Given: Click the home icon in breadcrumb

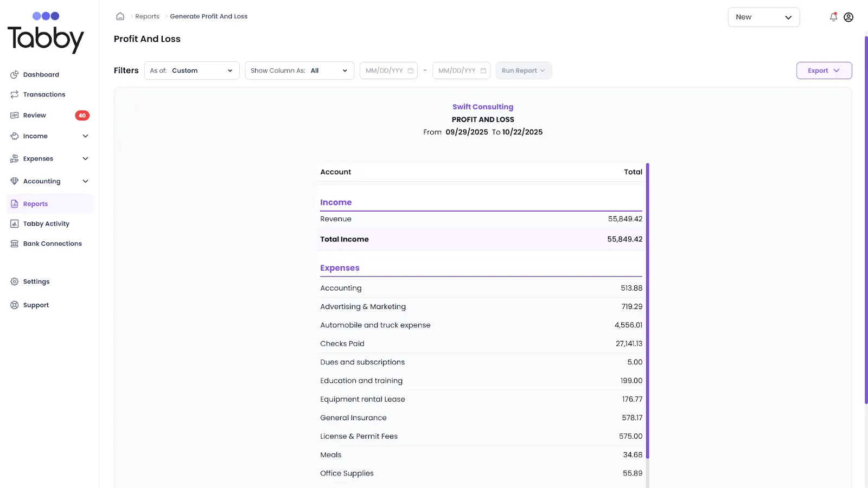Looking at the screenshot, I should [x=120, y=16].
